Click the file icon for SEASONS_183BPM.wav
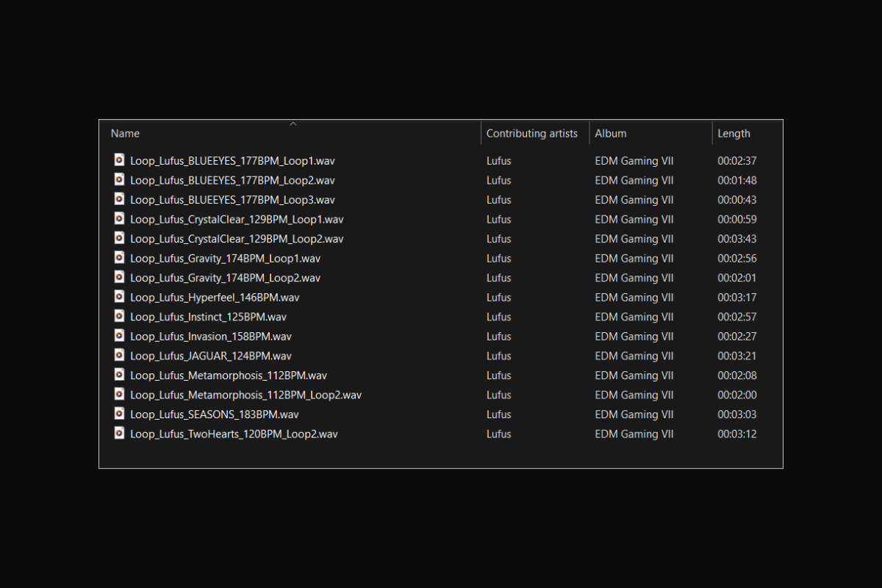 [x=119, y=413]
